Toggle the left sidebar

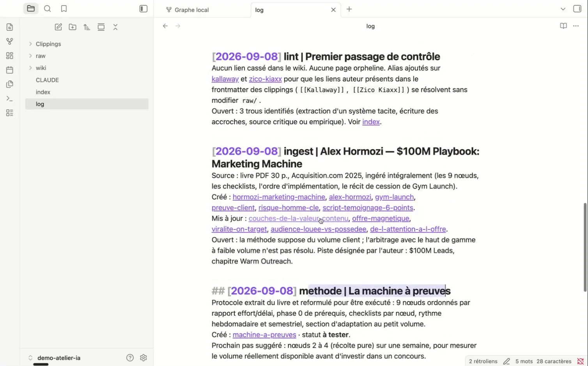pos(143,9)
